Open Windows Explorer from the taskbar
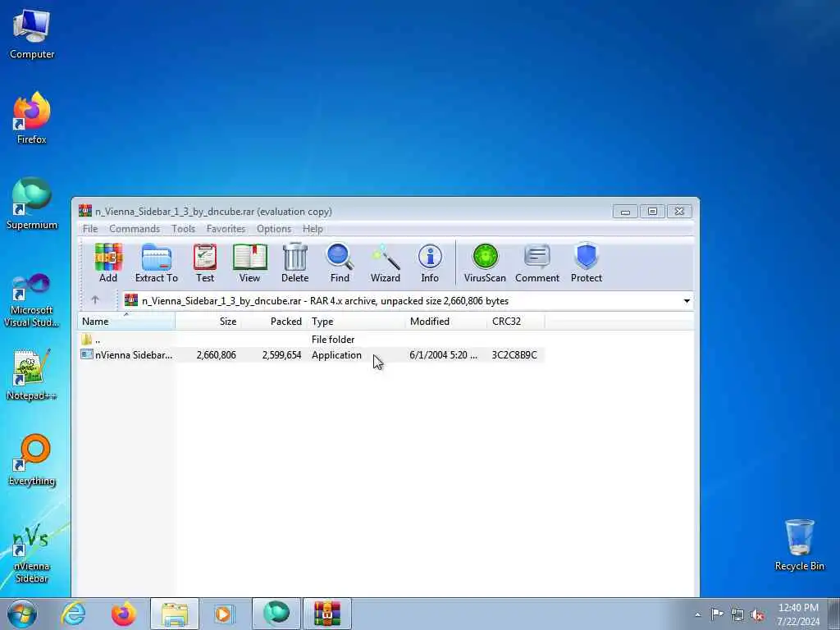The height and width of the screenshot is (630, 840). point(175,614)
